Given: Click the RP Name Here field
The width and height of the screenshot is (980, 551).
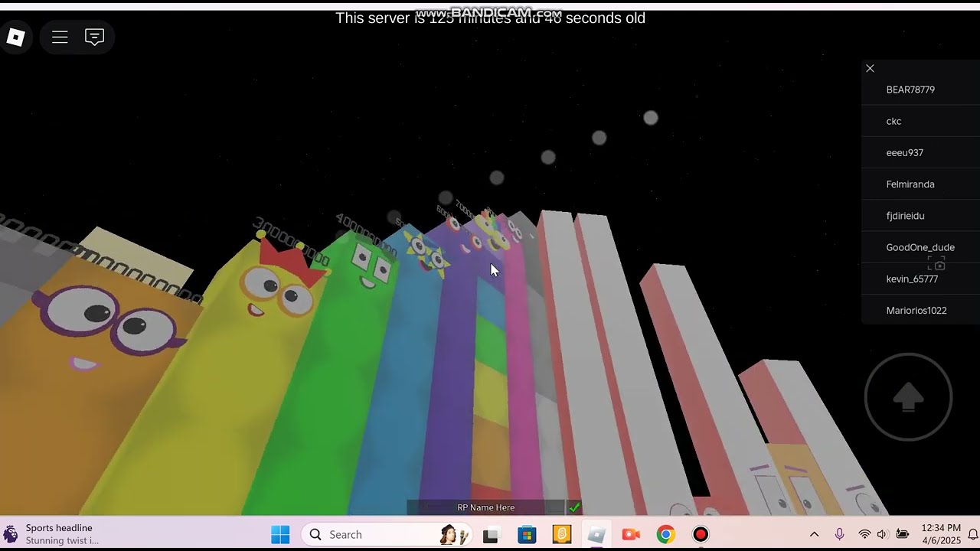Looking at the screenshot, I should [x=485, y=507].
